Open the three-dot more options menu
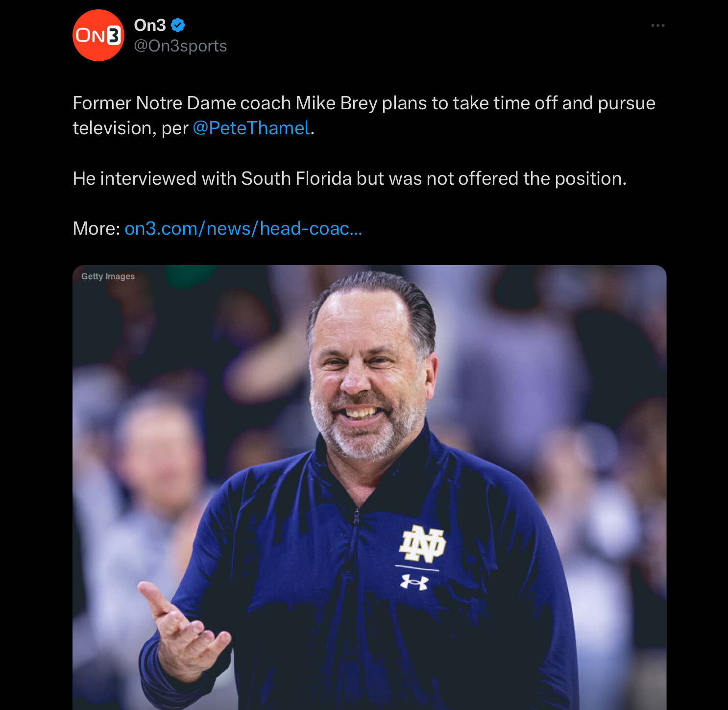This screenshot has width=728, height=710. [657, 25]
